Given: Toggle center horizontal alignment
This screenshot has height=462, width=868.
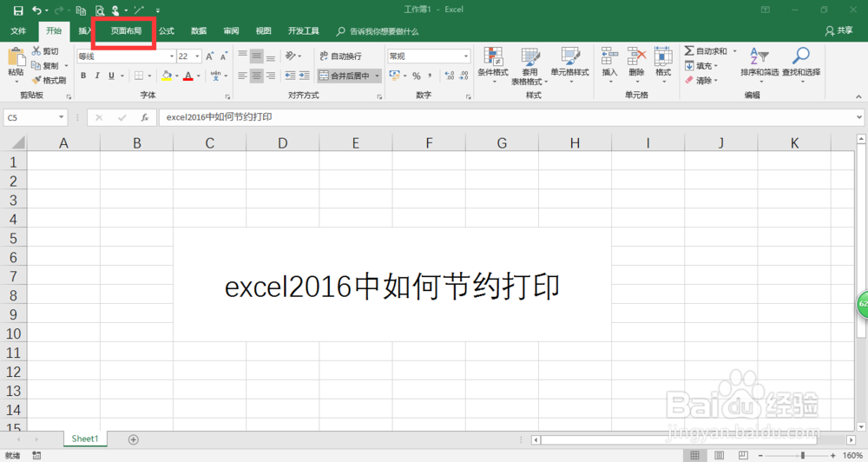Looking at the screenshot, I should click(x=256, y=76).
